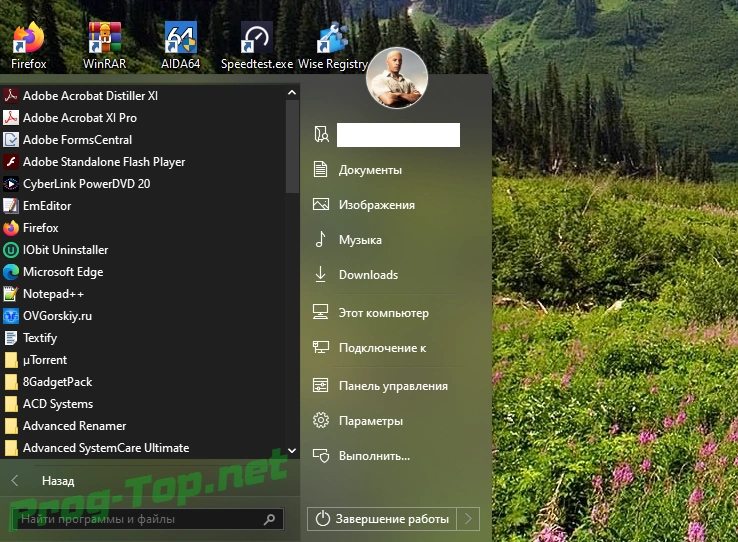738x542 pixels.
Task: Click the program list scroll up arrow
Action: [x=292, y=93]
